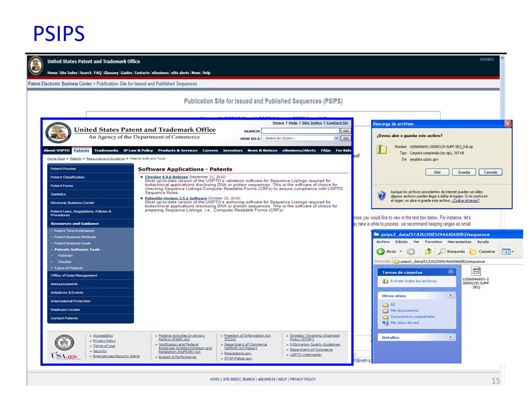
Task: Click Electronic Business Center sidebar item
Action: pos(90,203)
